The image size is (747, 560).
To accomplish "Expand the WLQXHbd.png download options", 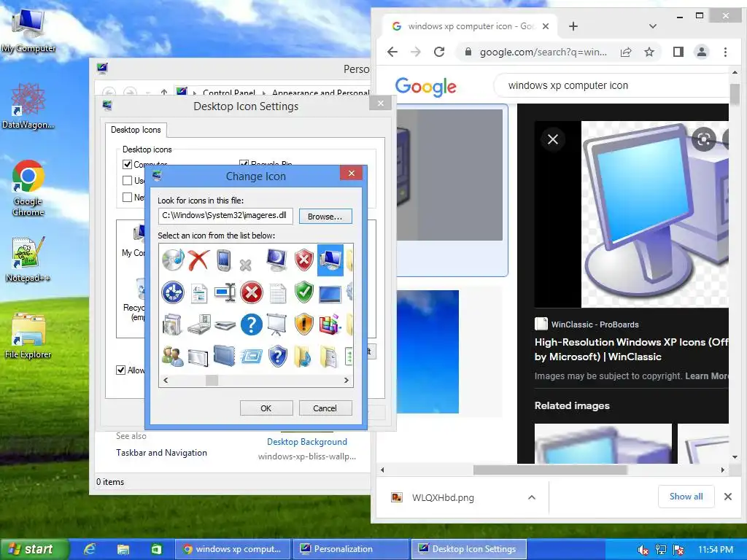I will pyautogui.click(x=532, y=497).
